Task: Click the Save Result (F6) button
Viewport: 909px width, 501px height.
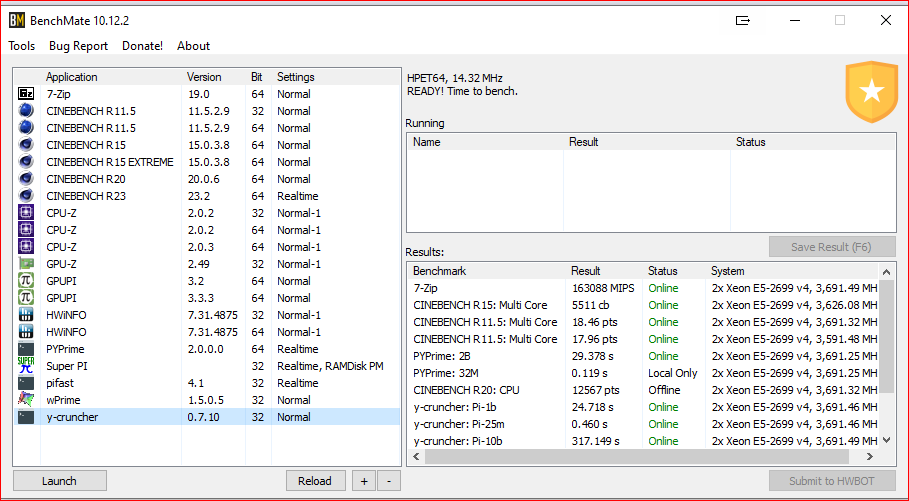Action: coord(832,247)
